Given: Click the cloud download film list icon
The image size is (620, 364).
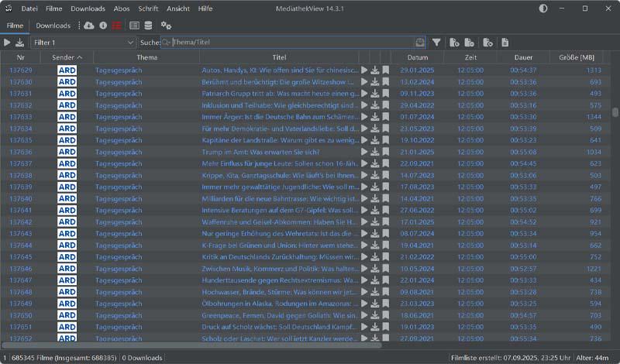Looking at the screenshot, I should pyautogui.click(x=88, y=26).
